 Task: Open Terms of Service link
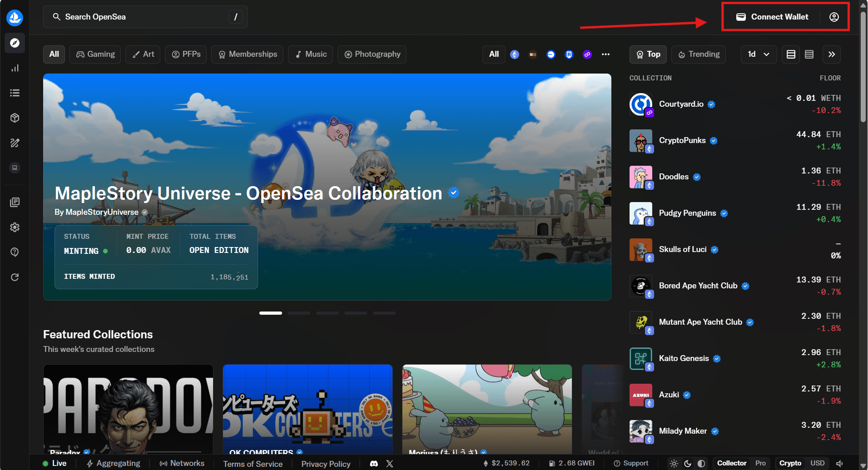pos(253,464)
